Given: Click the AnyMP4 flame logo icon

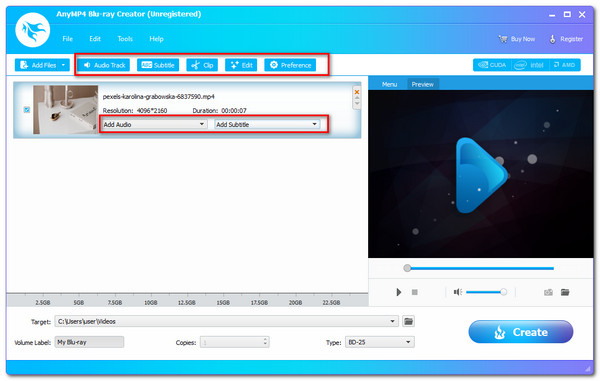Looking at the screenshot, I should point(33,30).
